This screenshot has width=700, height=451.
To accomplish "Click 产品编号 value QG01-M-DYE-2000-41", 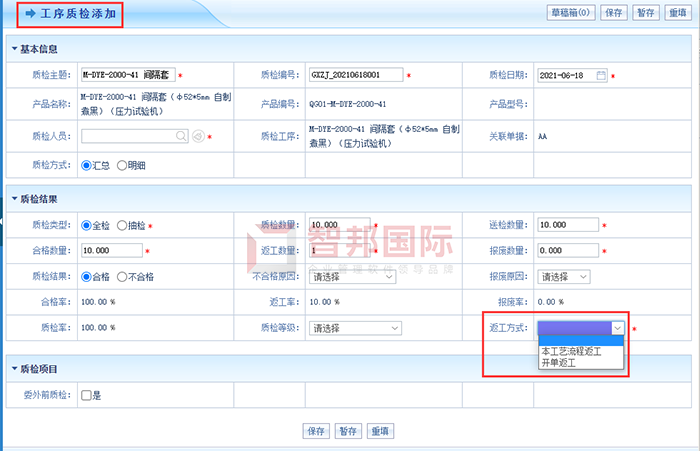I will [x=348, y=104].
